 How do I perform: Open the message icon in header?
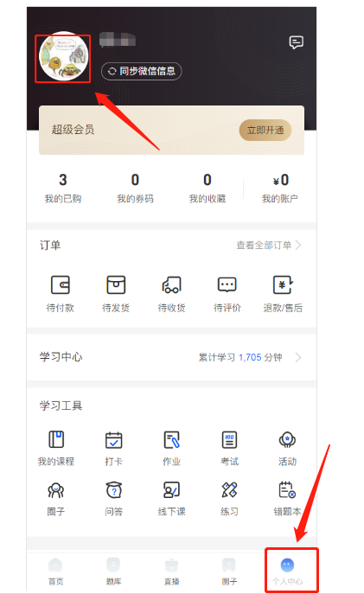tap(297, 42)
